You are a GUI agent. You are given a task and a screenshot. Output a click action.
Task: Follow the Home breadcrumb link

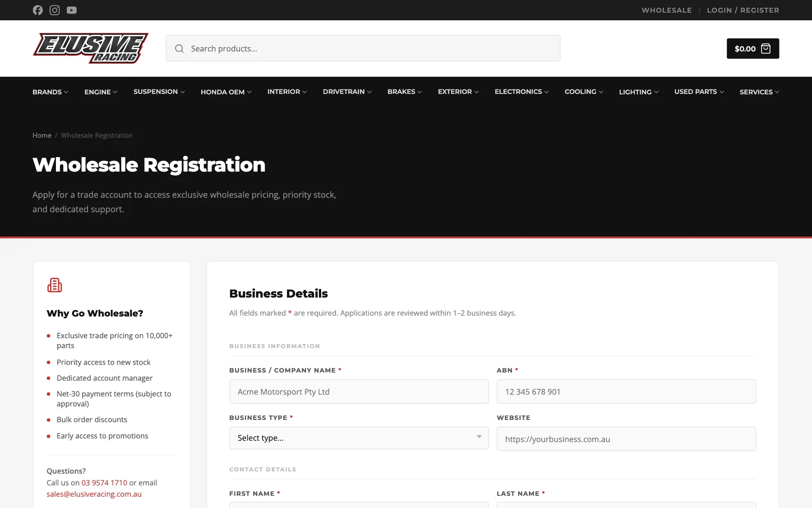(x=42, y=135)
